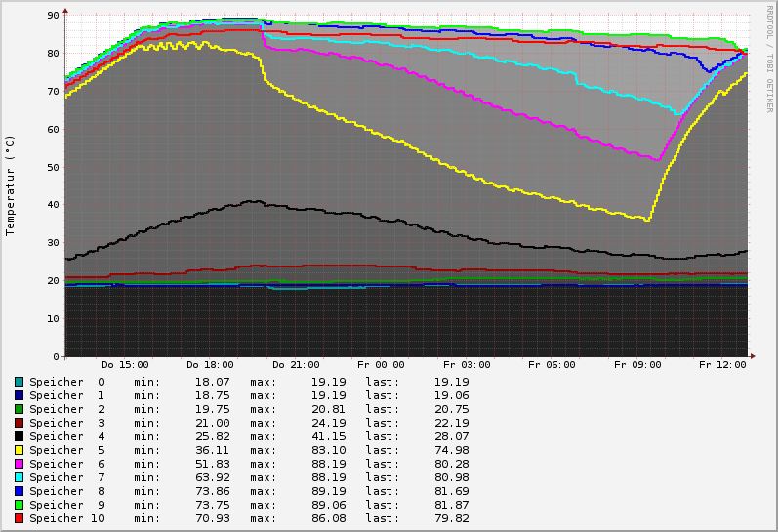
Task: Click the red Speicher 10 legend swatch
Action: [x=19, y=518]
